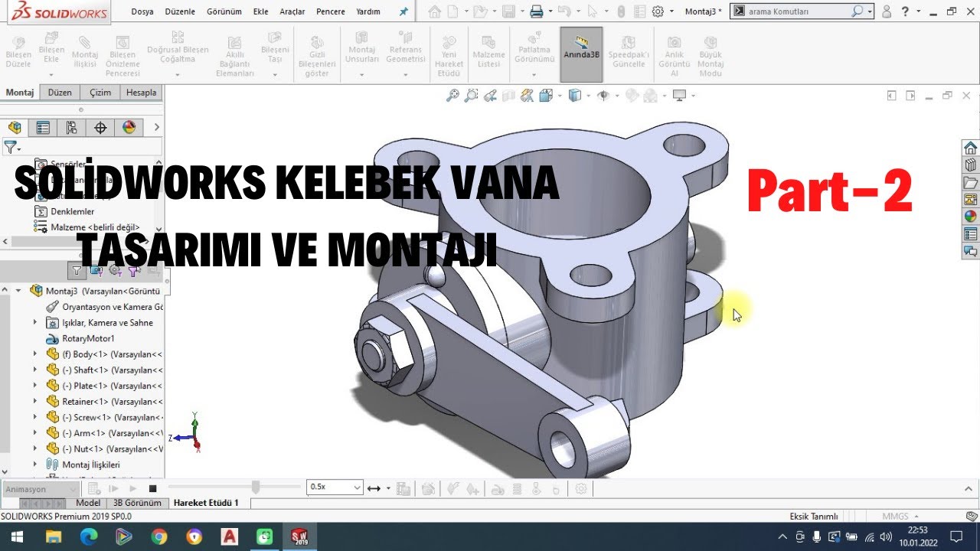This screenshot has width=980, height=551.
Task: Stop the motion study playback
Action: 152,488
